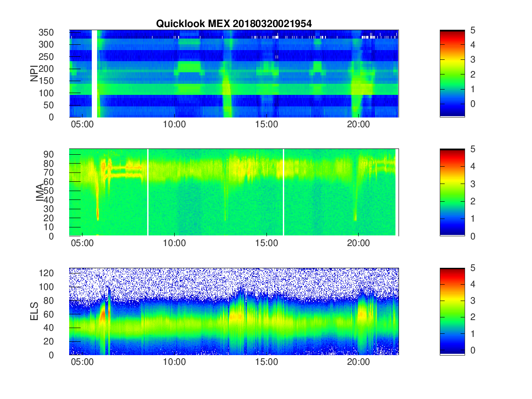Click the IMA panel's colorbar

(x=452, y=192)
